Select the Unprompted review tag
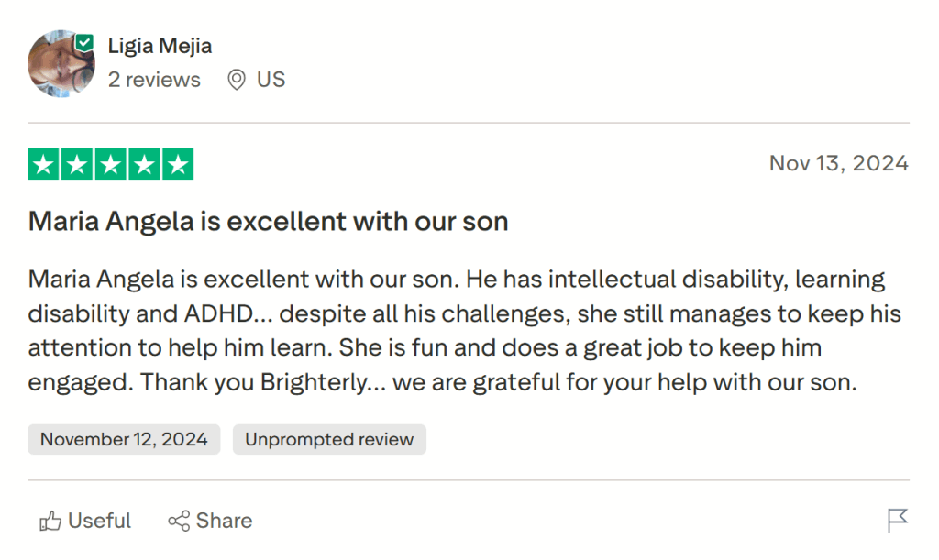Screen dimensions: 939x560 pyautogui.click(x=329, y=439)
